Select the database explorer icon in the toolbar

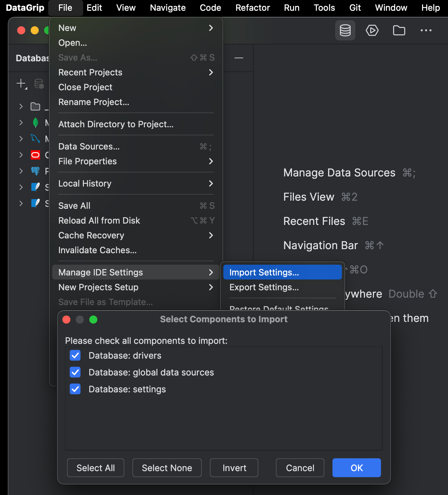coord(345,30)
